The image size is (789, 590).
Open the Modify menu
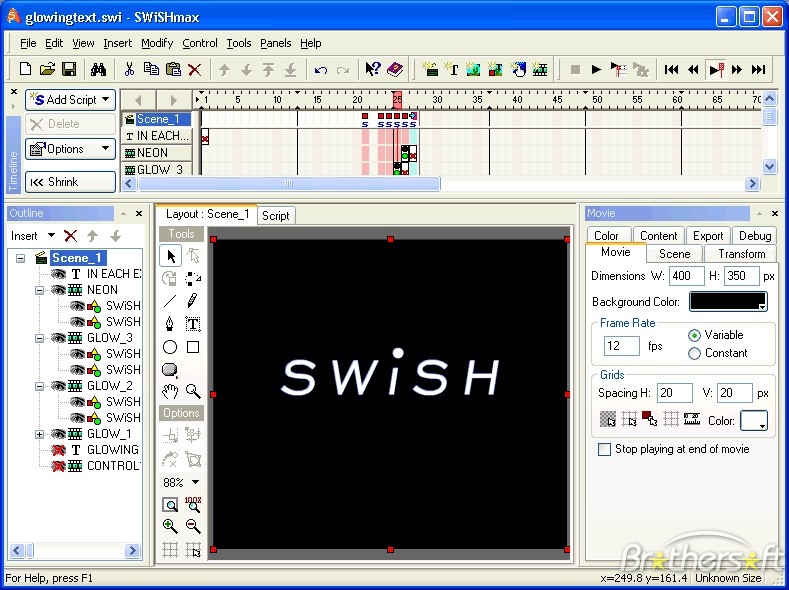coord(157,43)
